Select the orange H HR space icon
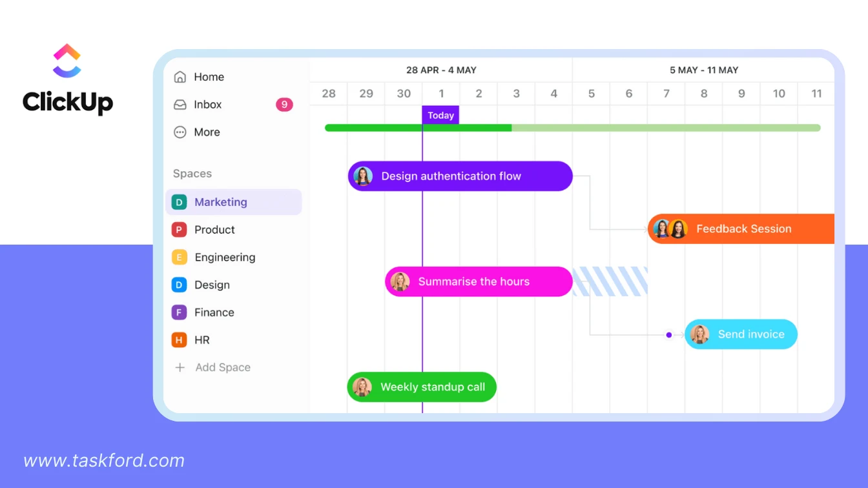This screenshot has height=488, width=868. 179,340
